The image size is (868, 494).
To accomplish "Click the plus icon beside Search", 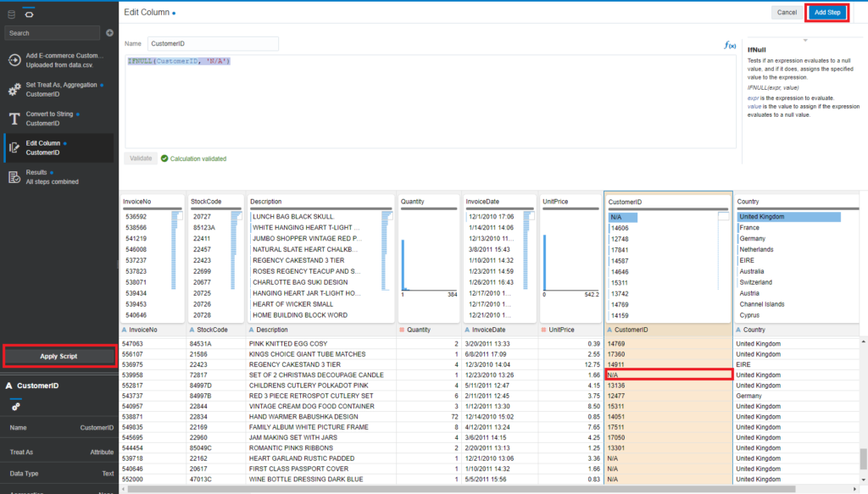I will click(x=109, y=33).
